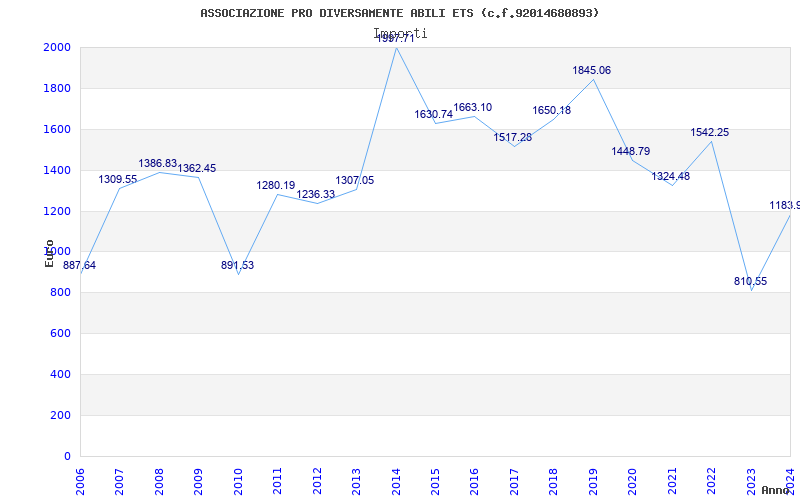Click the 0 value on Euro axis
The width and height of the screenshot is (800, 500).
(67, 456)
